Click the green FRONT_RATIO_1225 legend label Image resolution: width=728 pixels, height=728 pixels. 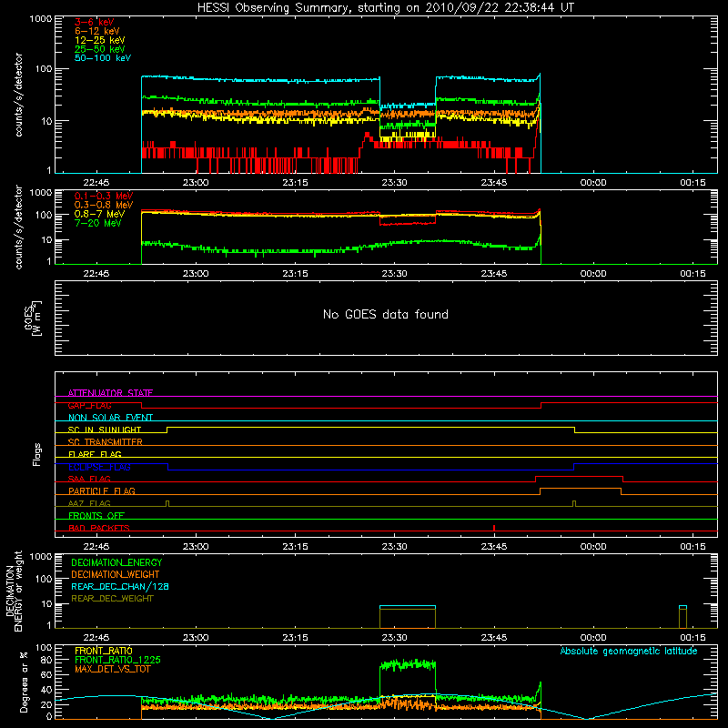(117, 660)
